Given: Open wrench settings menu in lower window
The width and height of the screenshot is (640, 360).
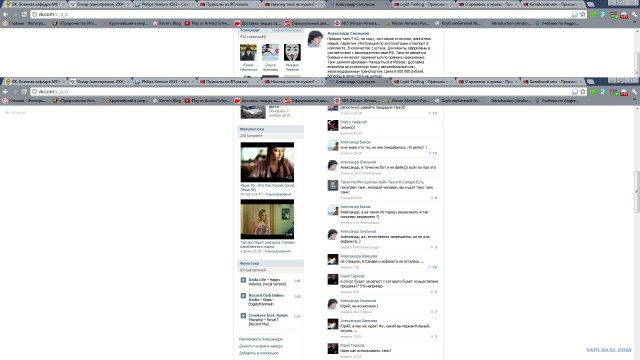Looking at the screenshot, I should [x=634, y=92].
